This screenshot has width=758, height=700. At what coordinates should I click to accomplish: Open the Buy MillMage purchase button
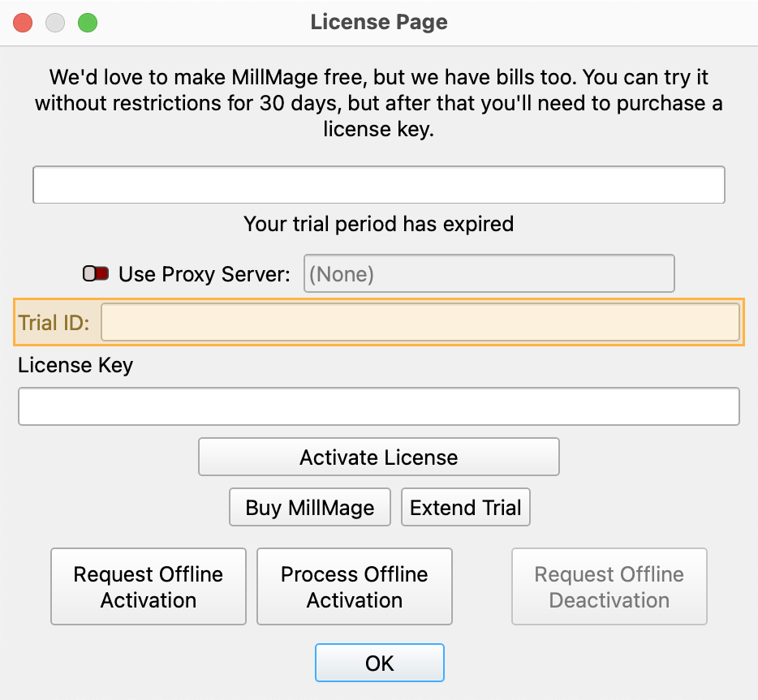pyautogui.click(x=310, y=508)
